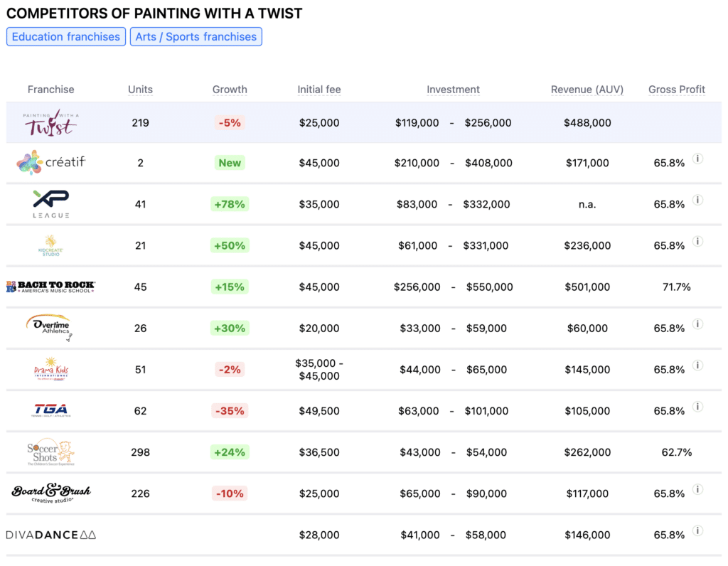Show gross profit info for TGA
728x566 pixels.
[697, 407]
